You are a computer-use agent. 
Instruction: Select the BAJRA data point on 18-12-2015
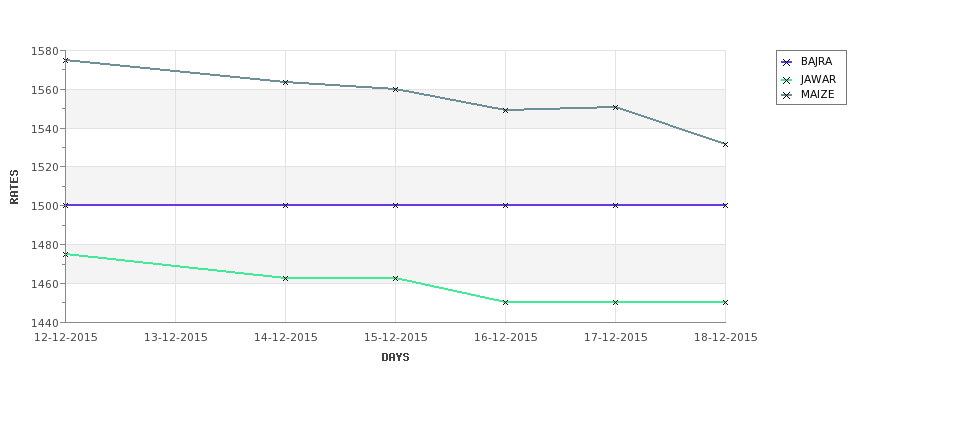(x=725, y=205)
